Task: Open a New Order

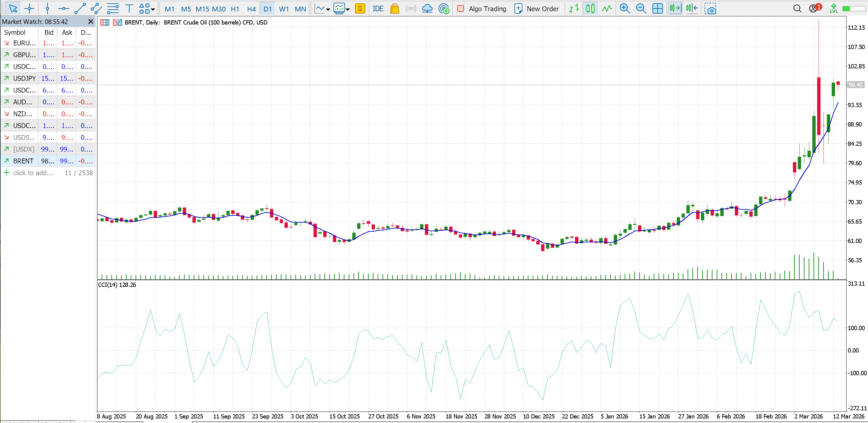Action: coord(537,9)
